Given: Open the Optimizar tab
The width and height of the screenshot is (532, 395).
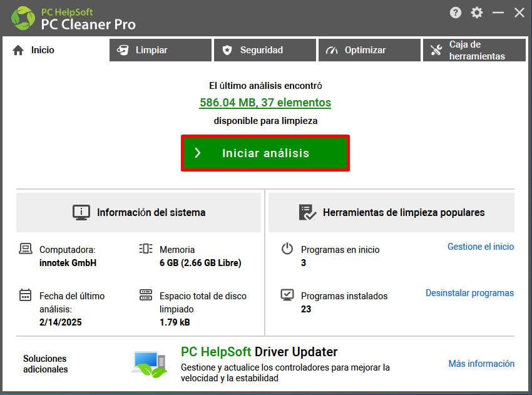Looking at the screenshot, I should pyautogui.click(x=369, y=50).
